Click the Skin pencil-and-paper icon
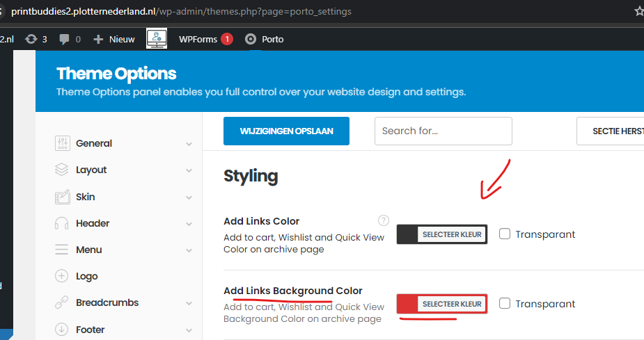 [63, 197]
